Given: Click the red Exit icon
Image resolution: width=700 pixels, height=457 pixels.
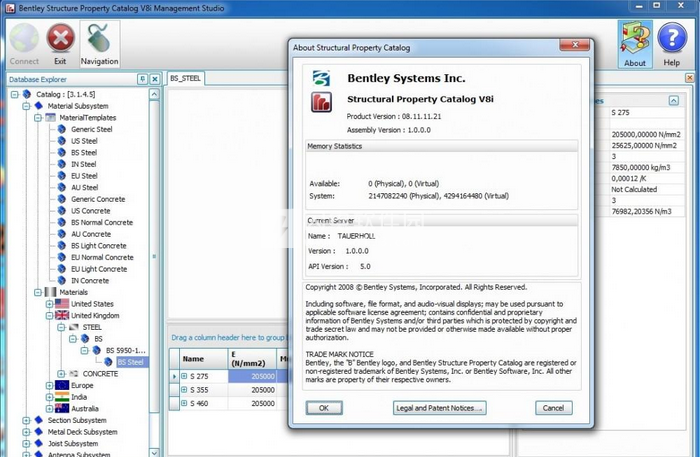Looking at the screenshot, I should [x=60, y=38].
